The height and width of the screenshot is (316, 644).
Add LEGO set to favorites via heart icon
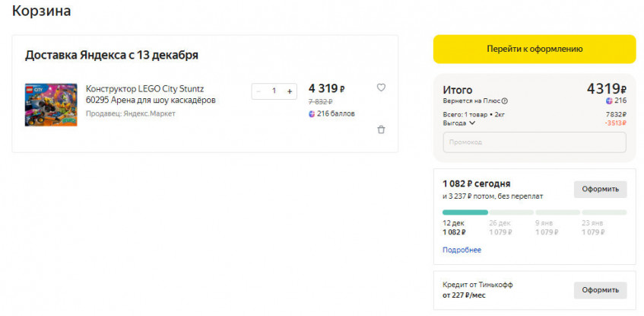tap(381, 88)
